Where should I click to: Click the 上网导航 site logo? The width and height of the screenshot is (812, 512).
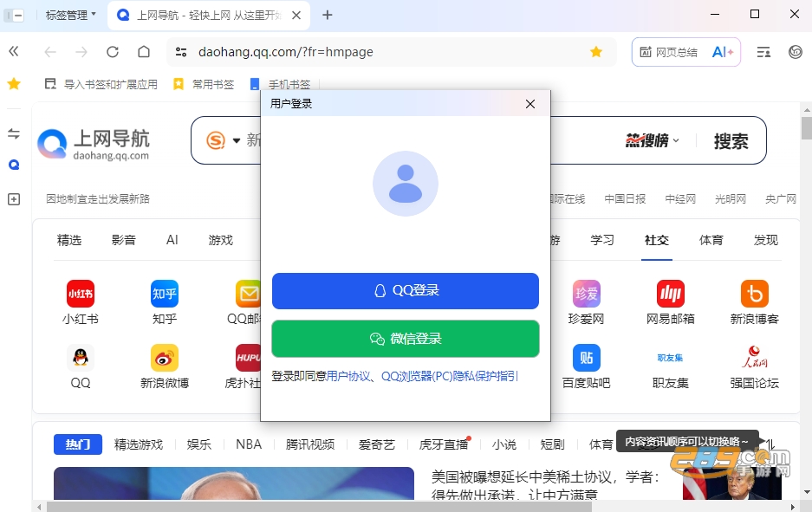94,144
